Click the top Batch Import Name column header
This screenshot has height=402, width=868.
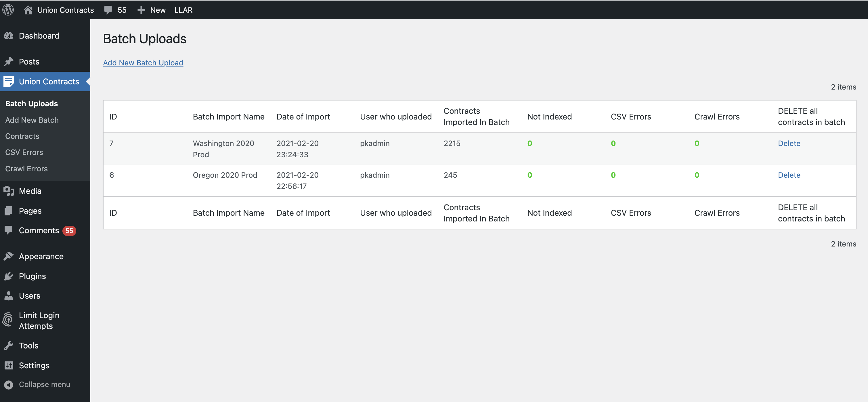pyautogui.click(x=228, y=117)
